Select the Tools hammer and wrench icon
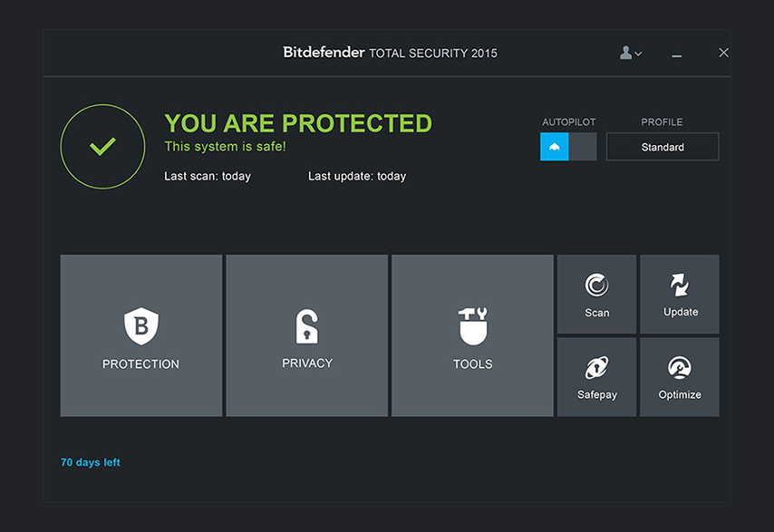 click(472, 326)
